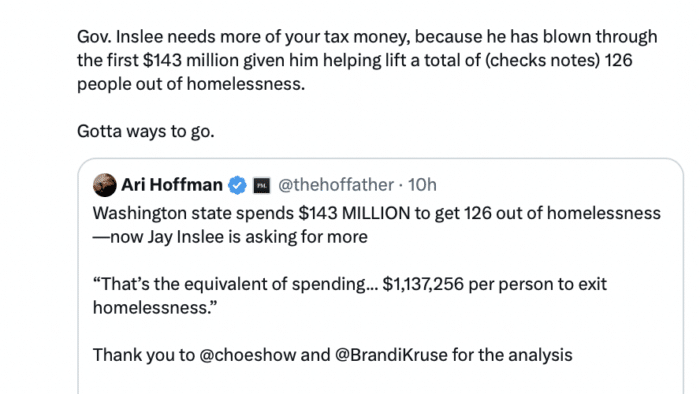Click the 'Thank you to' text
700x394 pixels.
pos(144,355)
